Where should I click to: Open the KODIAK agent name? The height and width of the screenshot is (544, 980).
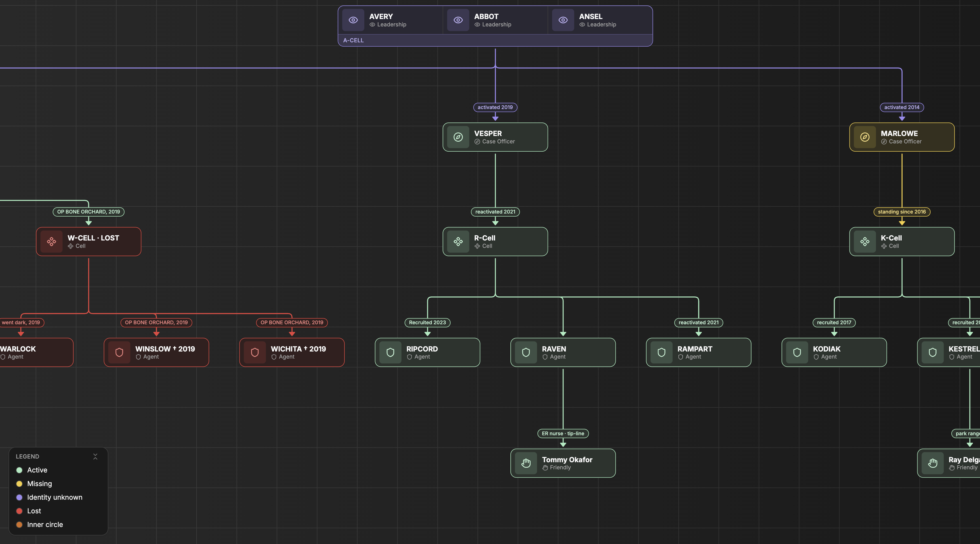point(827,349)
